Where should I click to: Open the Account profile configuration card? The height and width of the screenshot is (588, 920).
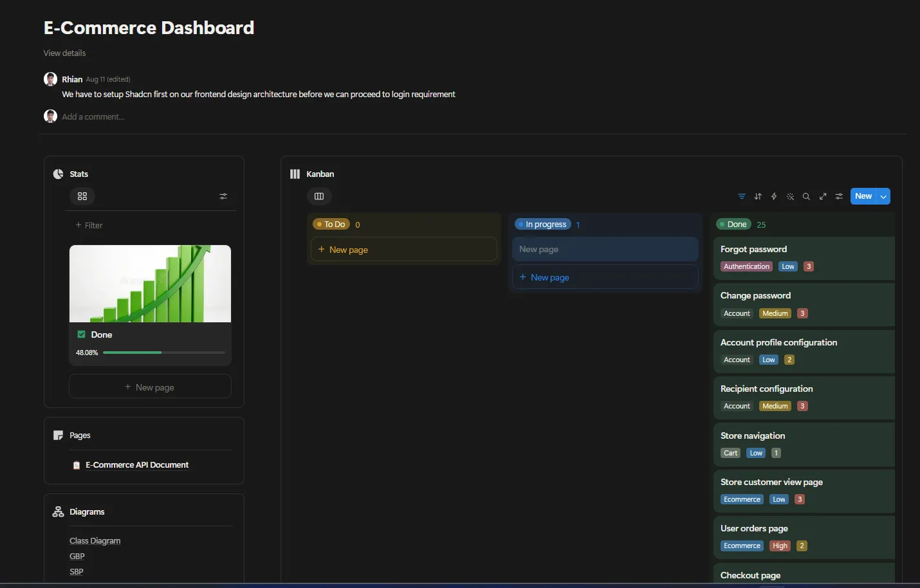coord(804,351)
